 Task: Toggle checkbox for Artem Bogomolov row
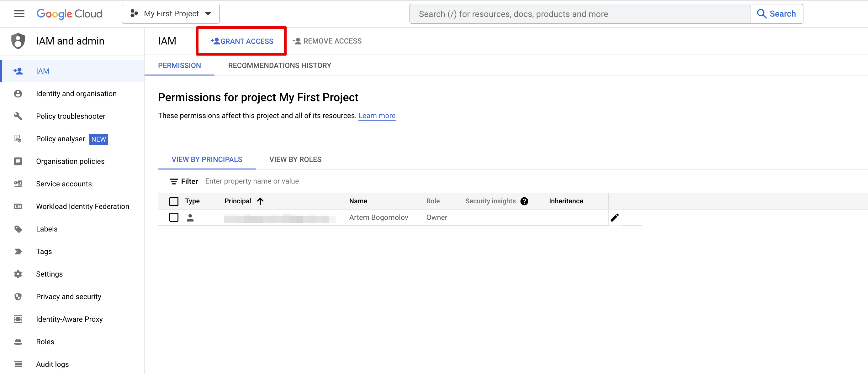click(x=174, y=217)
